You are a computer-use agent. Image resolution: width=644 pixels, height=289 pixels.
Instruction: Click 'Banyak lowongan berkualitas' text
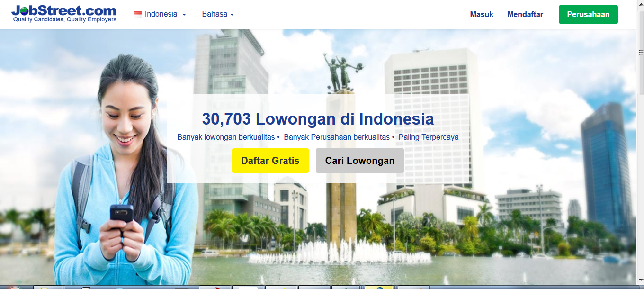point(226,137)
